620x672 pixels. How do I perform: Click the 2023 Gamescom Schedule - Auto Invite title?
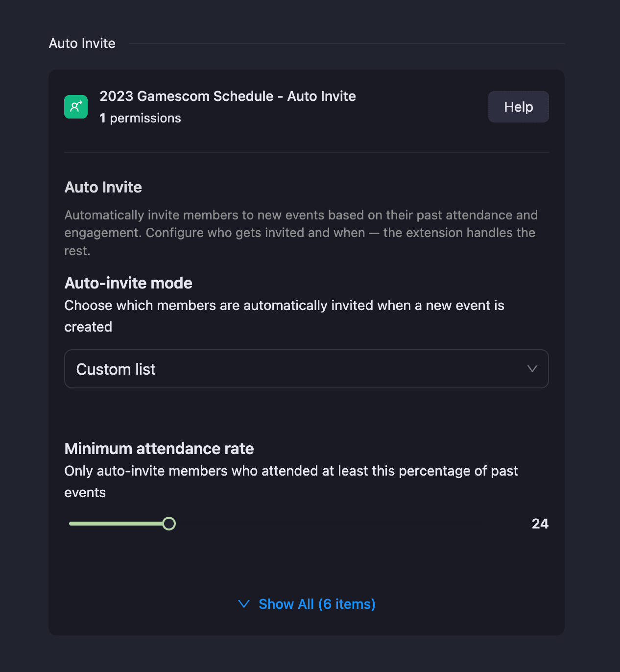228,96
